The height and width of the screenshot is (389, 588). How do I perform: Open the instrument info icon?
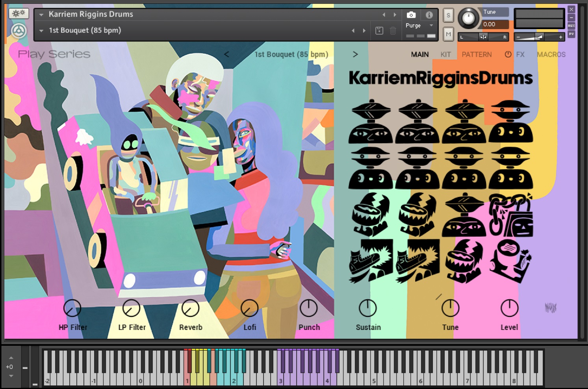429,15
